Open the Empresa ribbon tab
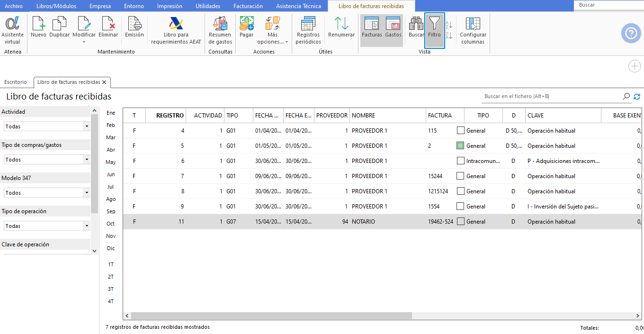The width and height of the screenshot is (644, 334). coord(100,6)
